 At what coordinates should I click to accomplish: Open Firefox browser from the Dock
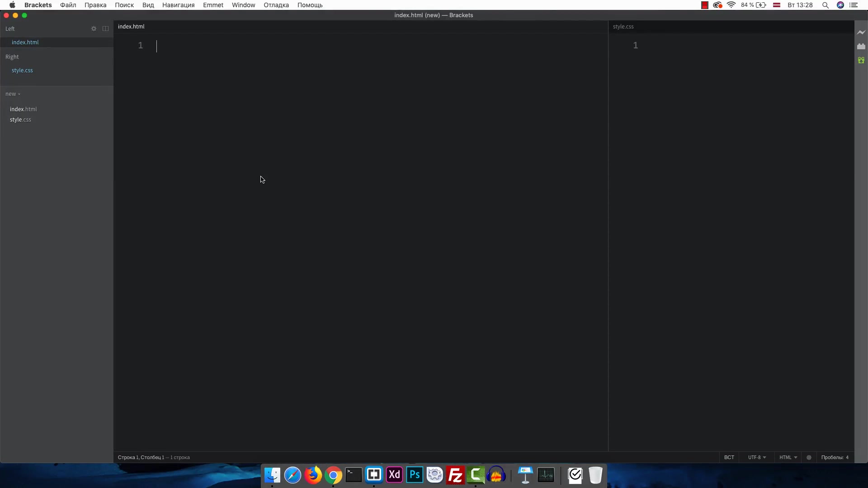point(313,474)
